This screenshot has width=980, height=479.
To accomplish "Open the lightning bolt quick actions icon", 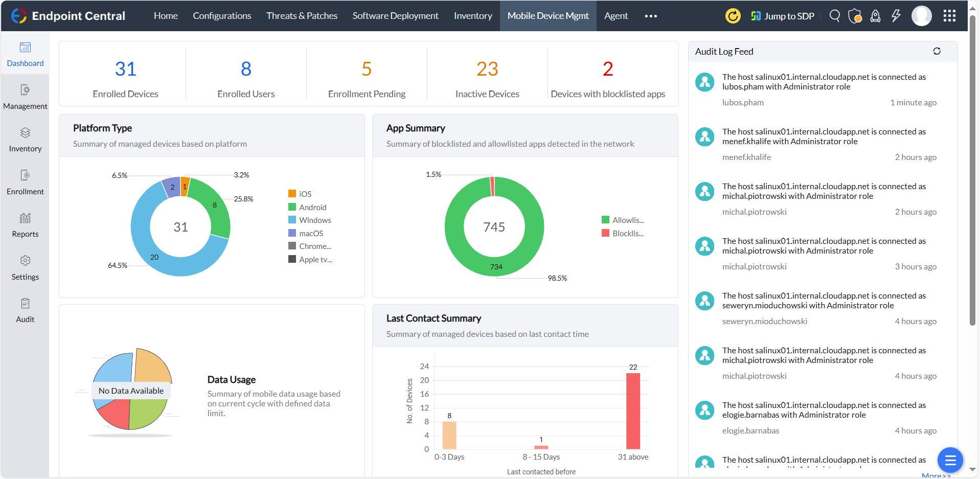I will 896,16.
